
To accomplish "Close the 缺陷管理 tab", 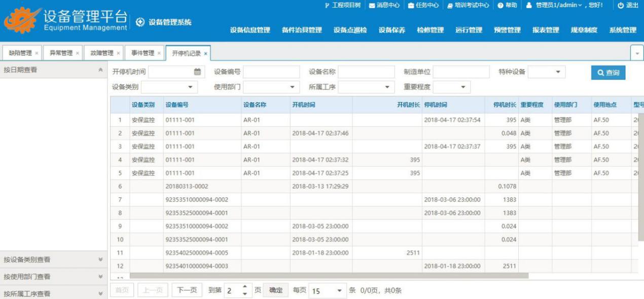I will [37, 53].
